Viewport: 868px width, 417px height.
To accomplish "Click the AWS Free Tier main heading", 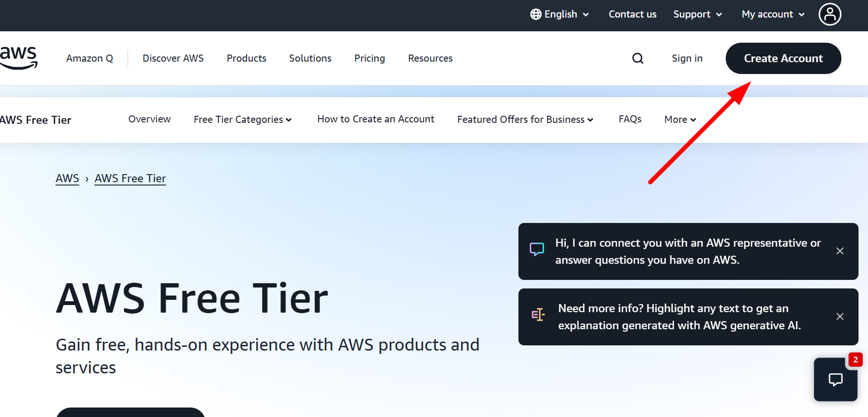I will (x=192, y=298).
